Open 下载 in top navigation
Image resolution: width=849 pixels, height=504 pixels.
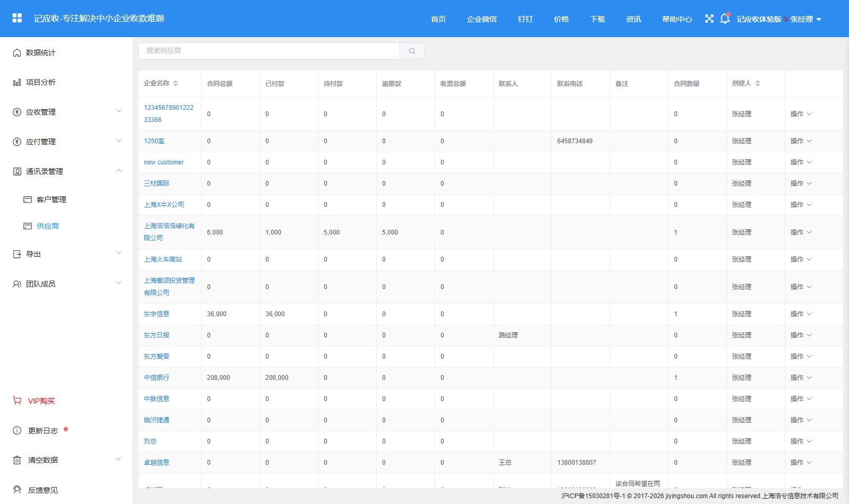[x=597, y=19]
